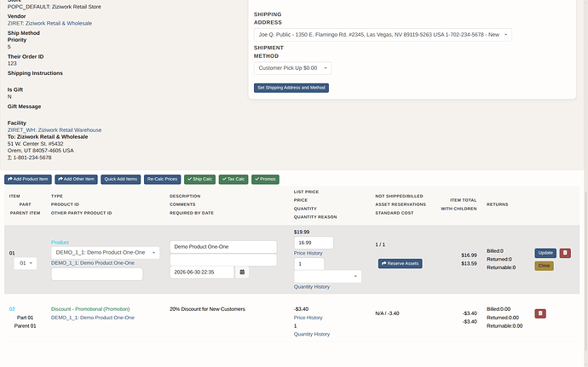Delete discount item 02 with red trash icon
This screenshot has width=588, height=367.
tap(540, 313)
